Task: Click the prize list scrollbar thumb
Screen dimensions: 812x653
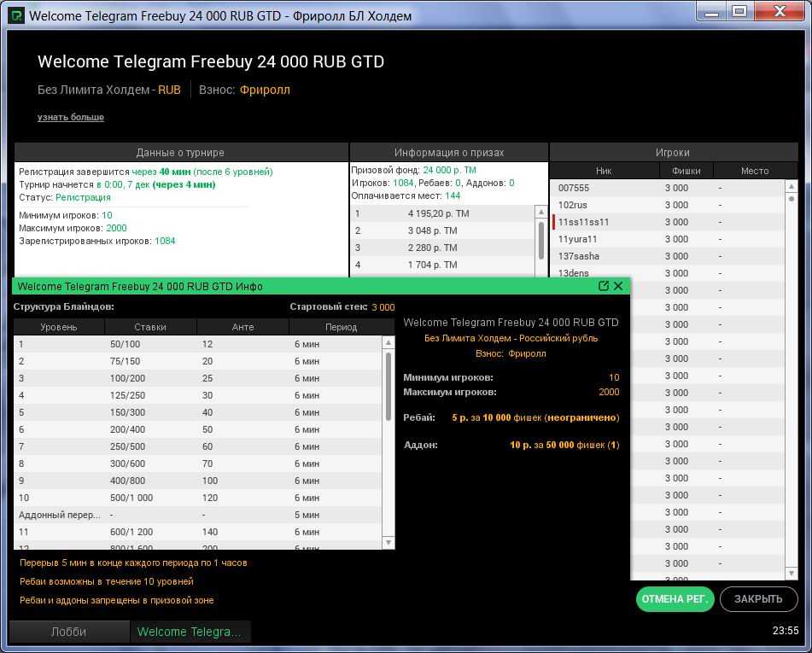Action: pos(541,240)
